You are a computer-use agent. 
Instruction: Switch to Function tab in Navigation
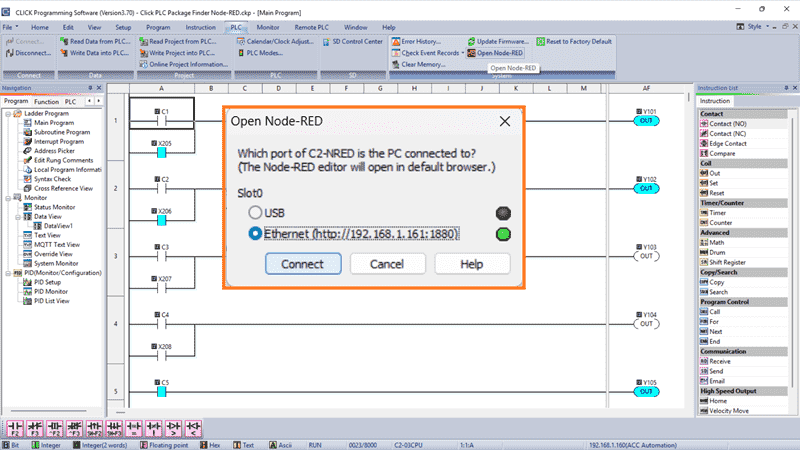tap(46, 102)
